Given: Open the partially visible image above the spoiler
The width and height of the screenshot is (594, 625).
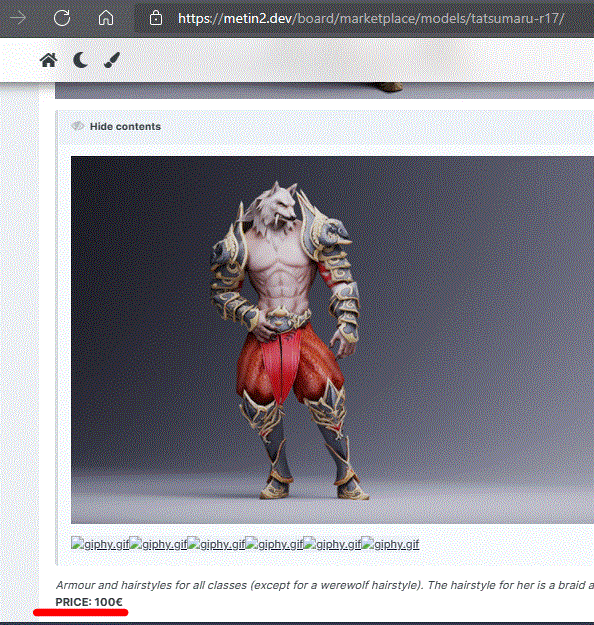Looking at the screenshot, I should pyautogui.click(x=325, y=90).
